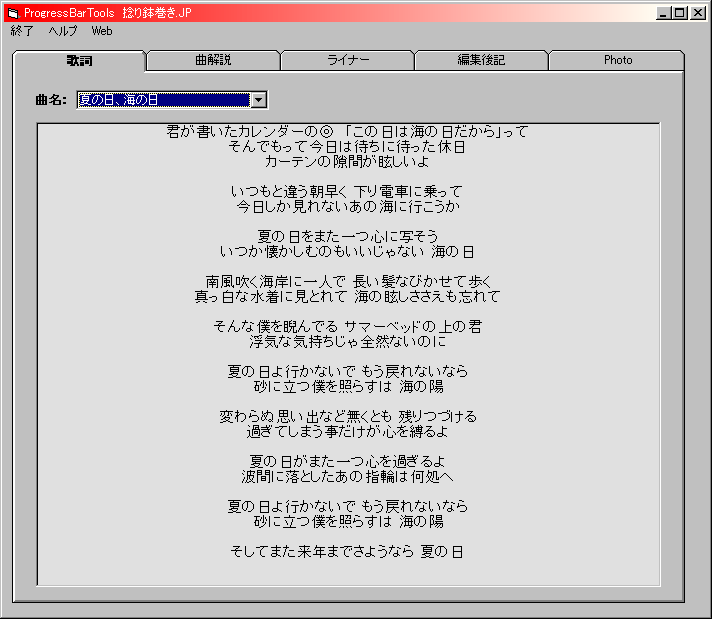712x619 pixels.
Task: Open the ヘルプ menu
Action: (63, 31)
